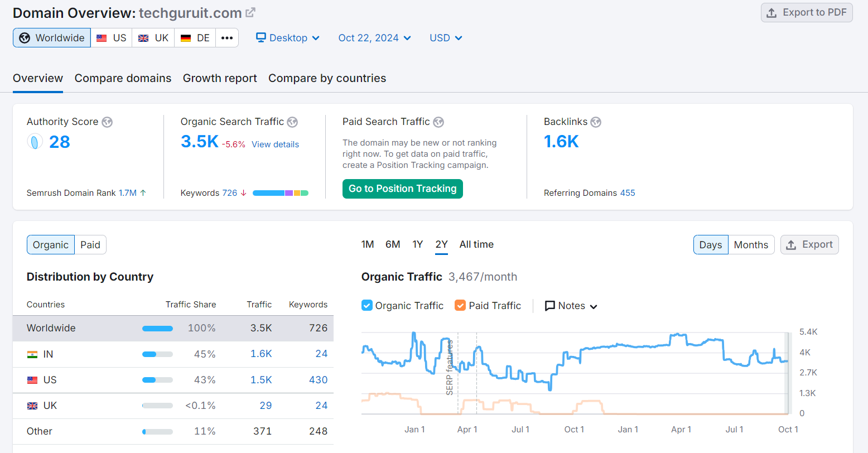The image size is (868, 453).
Task: Open the Desktop device dropdown
Action: 288,38
